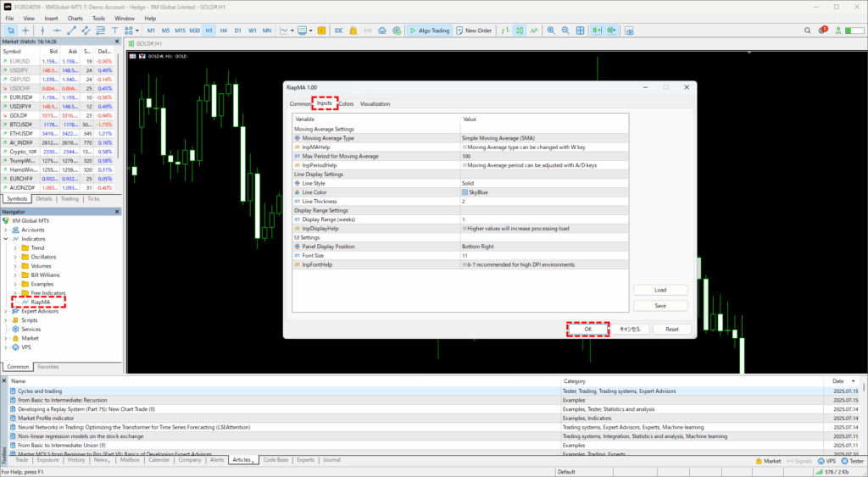Open the search magnifier in toolbar
Screen dimensions: 868x477
tap(807, 31)
